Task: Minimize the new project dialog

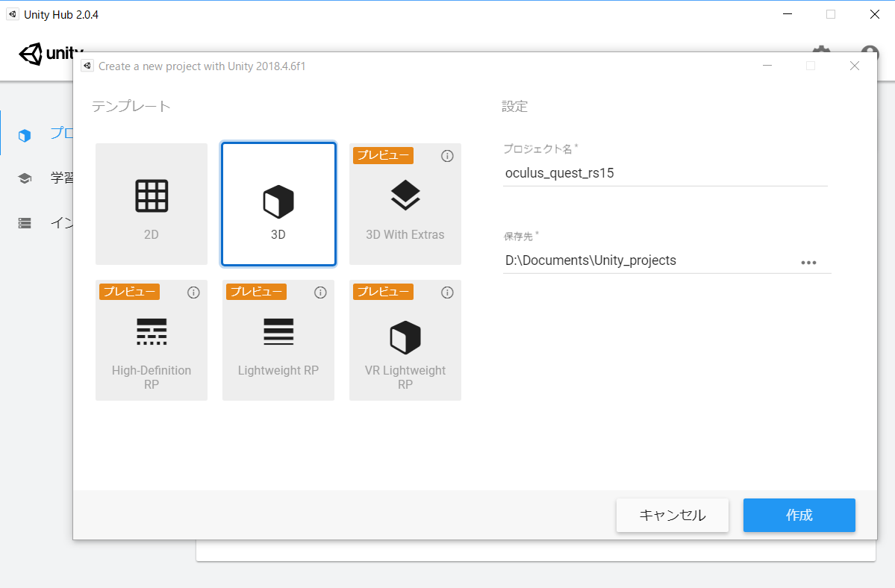Action: point(767,66)
